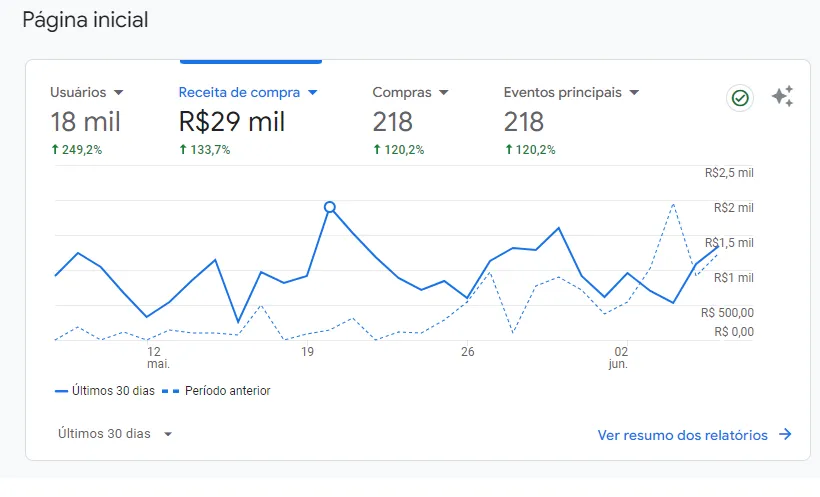
Task: Select the Usuários 18 mil metric value
Action: click(x=85, y=122)
